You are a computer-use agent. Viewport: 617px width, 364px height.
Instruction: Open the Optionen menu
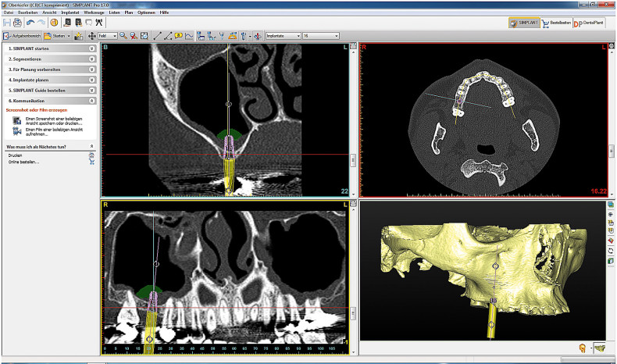click(x=146, y=12)
